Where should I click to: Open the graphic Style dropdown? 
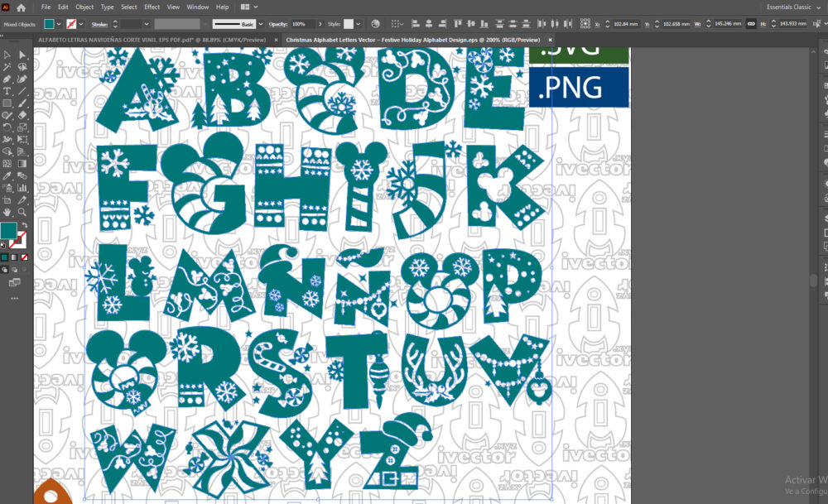(x=358, y=24)
